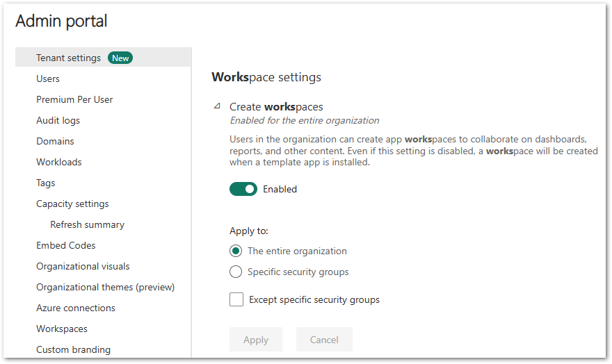This screenshot has height=364, width=612.
Task: Open the Workloads section
Action: (x=59, y=162)
